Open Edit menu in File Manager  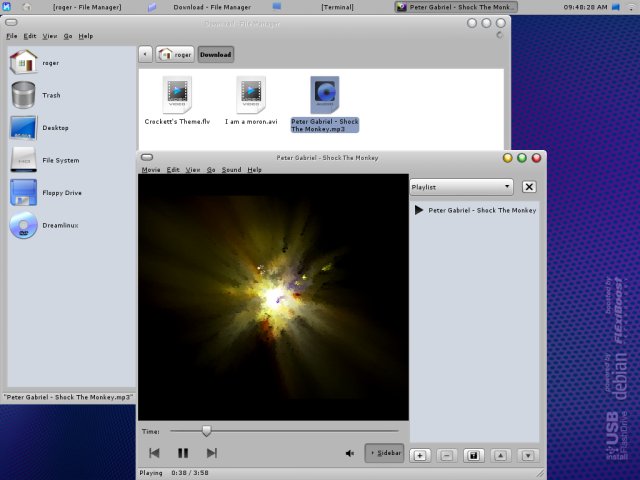(x=30, y=36)
